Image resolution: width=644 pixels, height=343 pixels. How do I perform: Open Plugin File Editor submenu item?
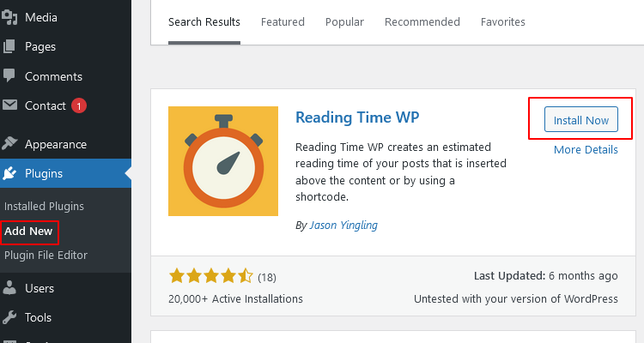tap(46, 256)
